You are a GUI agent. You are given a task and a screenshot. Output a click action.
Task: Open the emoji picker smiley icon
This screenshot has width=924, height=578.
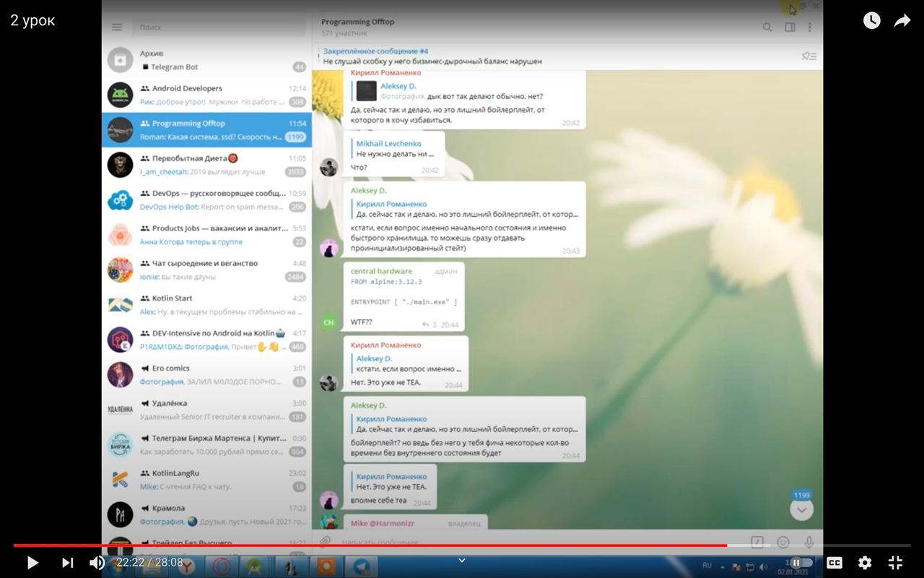click(x=783, y=541)
